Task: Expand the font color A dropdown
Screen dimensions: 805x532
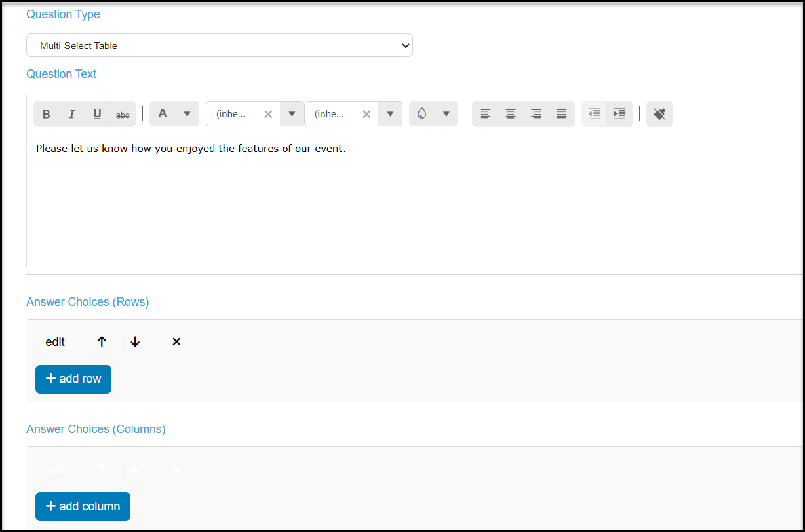Action: pyautogui.click(x=187, y=114)
